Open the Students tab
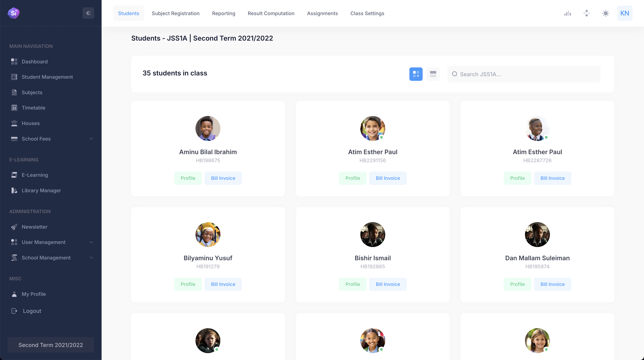This screenshot has width=644, height=360. [x=128, y=13]
